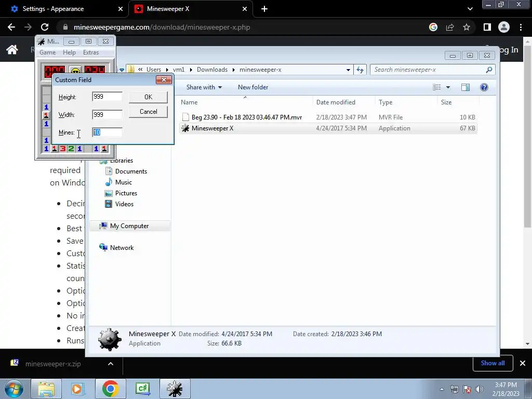Screen dimensions: 532x399
Task: Select the Mines input field
Action: [107, 132]
